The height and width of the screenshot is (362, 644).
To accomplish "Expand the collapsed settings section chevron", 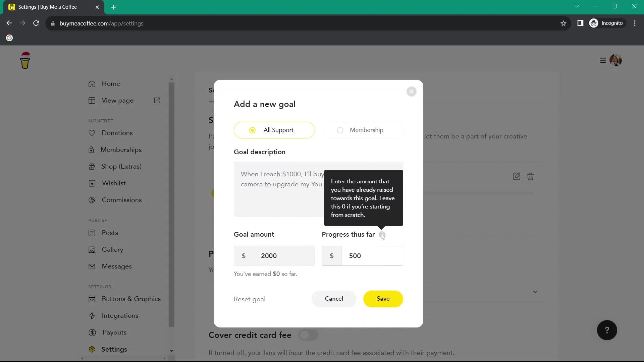I will coord(536,292).
